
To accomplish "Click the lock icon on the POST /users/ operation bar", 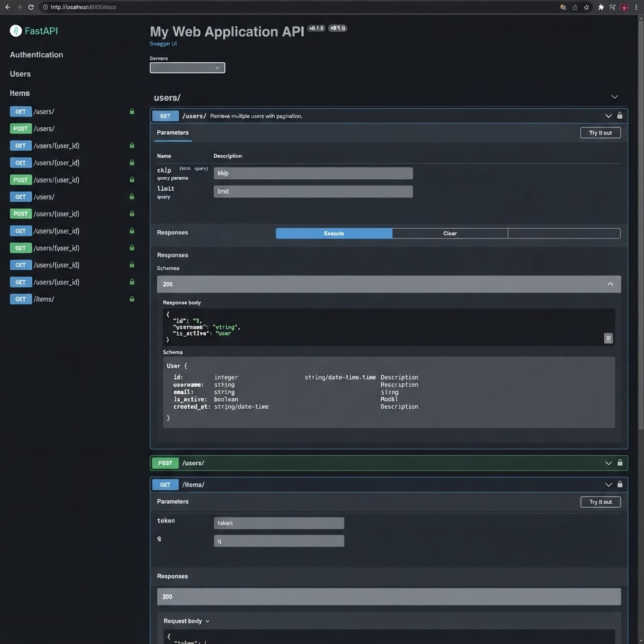I will [x=619, y=463].
